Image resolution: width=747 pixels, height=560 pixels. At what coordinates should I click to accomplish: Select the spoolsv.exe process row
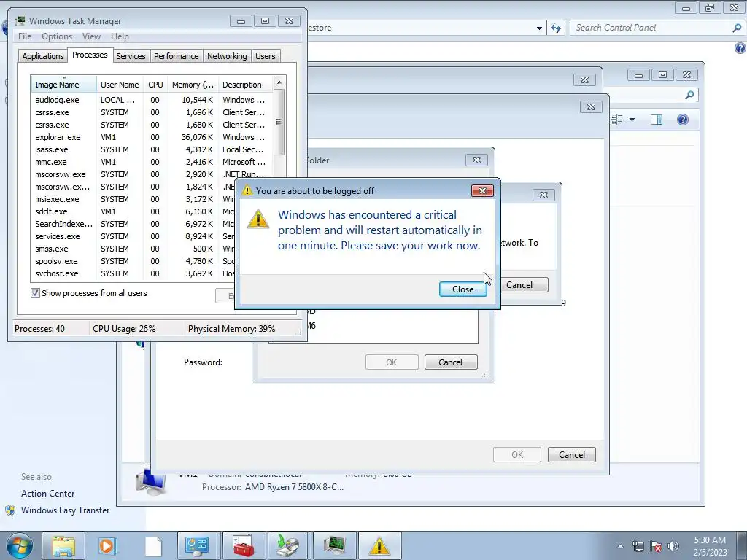[133, 261]
